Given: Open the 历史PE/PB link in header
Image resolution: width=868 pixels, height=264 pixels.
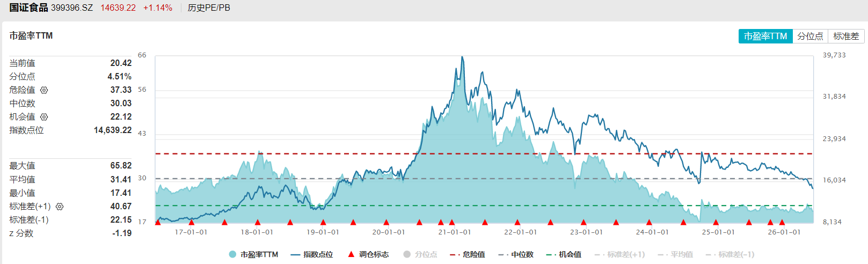Looking at the screenshot, I should (x=209, y=8).
